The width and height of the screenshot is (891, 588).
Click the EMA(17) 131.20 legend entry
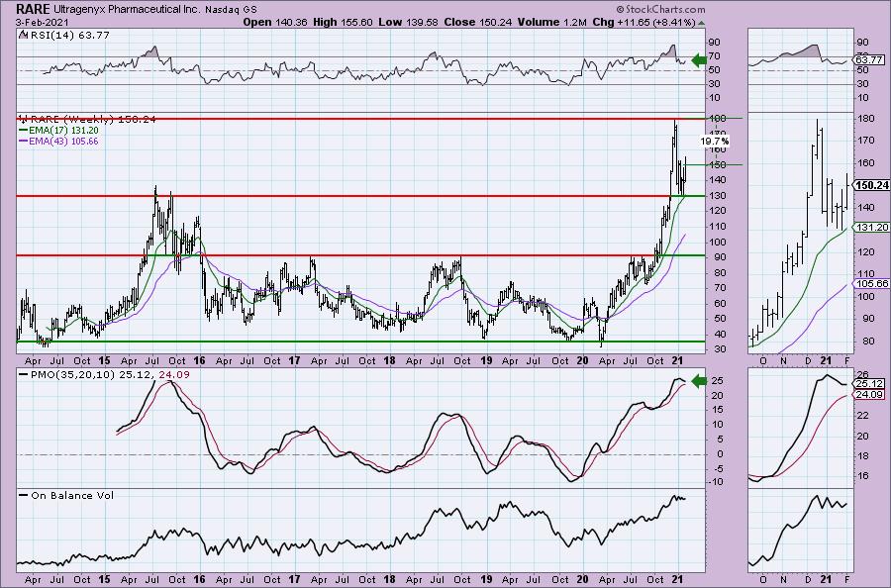[63, 130]
